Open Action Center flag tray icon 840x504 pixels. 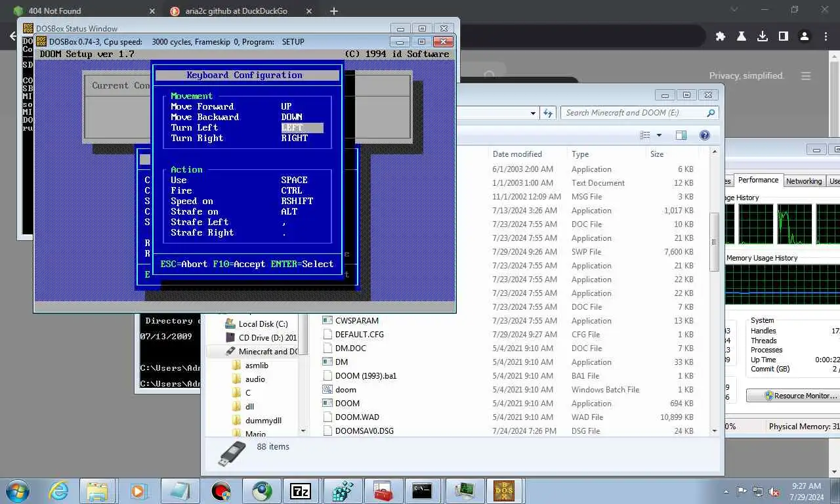(x=742, y=491)
